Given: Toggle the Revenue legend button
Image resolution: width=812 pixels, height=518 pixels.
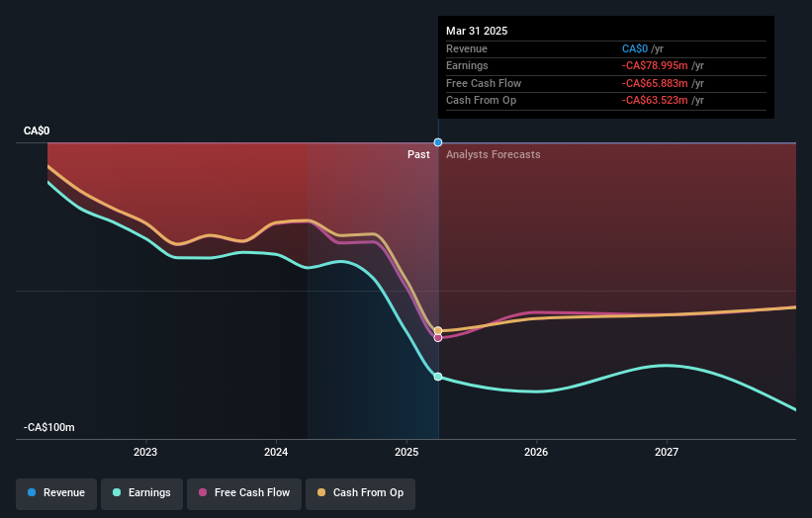Looking at the screenshot, I should (56, 493).
